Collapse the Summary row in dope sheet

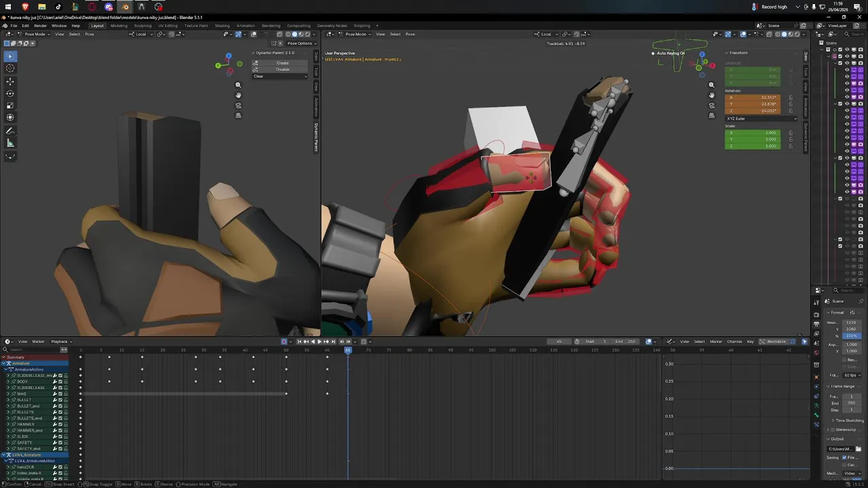coord(3,357)
